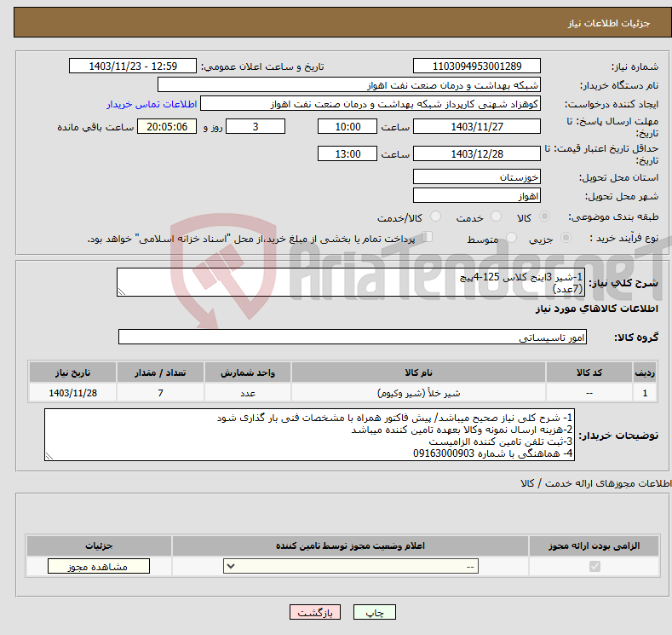
Task: Click the شیر خلأ item row cell
Action: tap(417, 394)
